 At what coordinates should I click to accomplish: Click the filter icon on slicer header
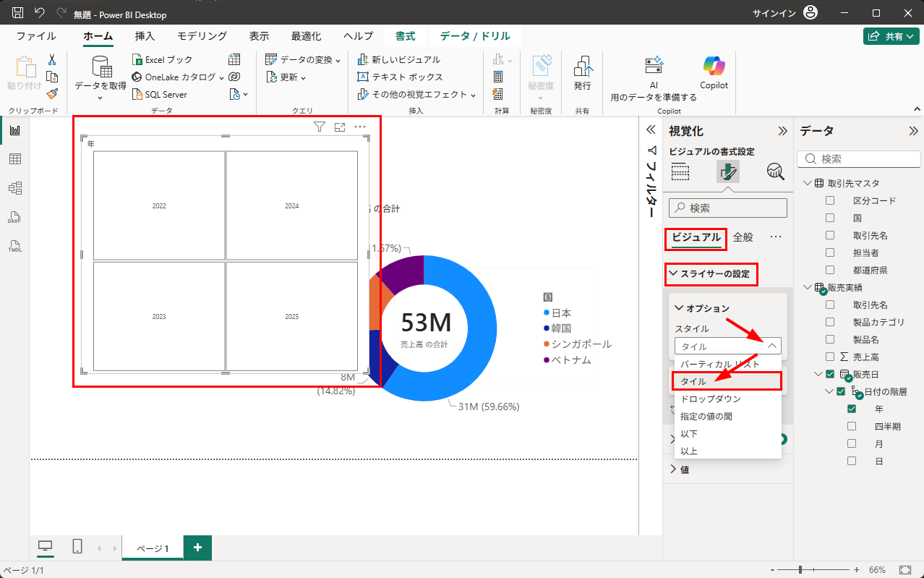(320, 127)
